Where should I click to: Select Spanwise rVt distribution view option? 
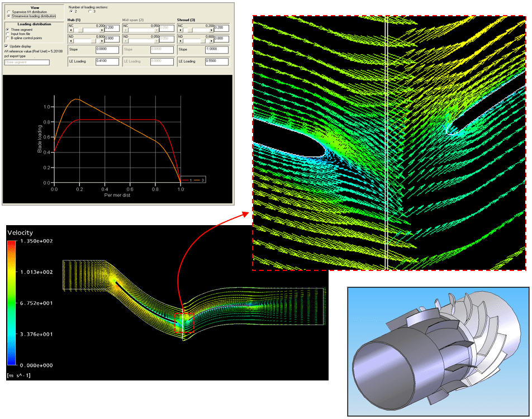tap(7, 12)
